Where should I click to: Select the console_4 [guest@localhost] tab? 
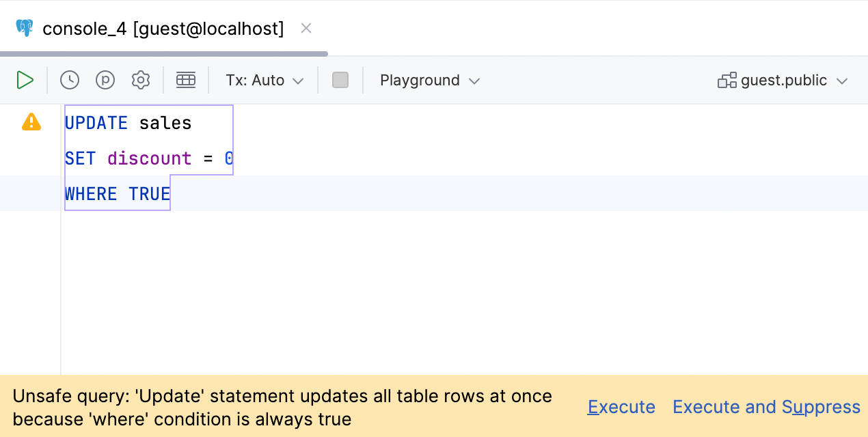[163, 29]
